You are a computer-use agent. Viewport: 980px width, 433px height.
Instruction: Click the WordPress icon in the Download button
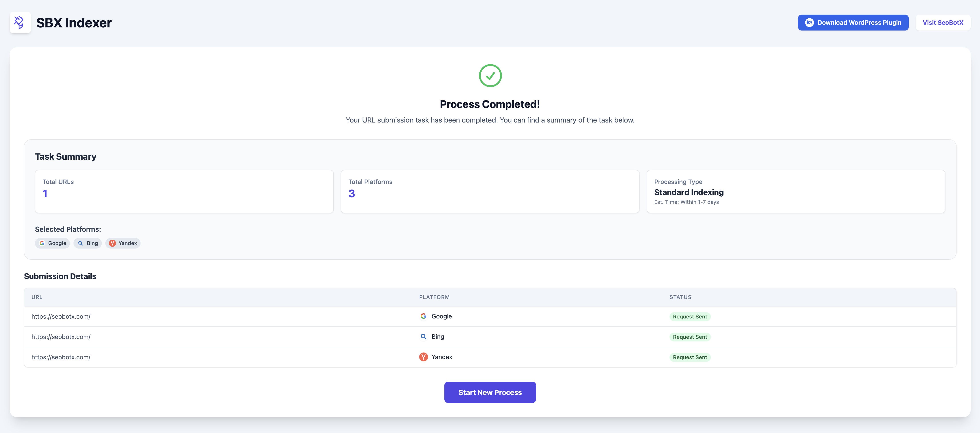coord(809,22)
